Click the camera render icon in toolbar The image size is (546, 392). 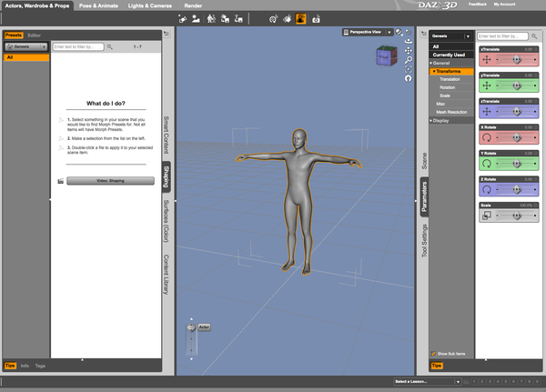tap(316, 18)
